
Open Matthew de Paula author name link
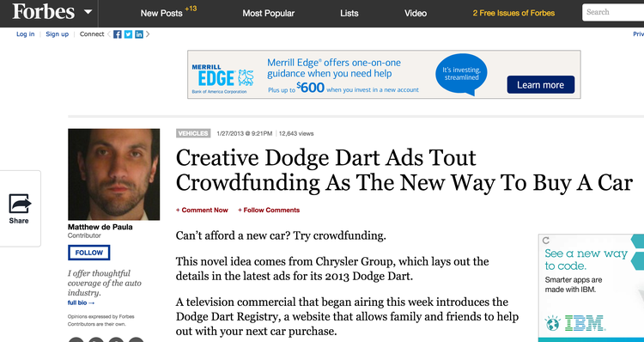[x=100, y=227]
